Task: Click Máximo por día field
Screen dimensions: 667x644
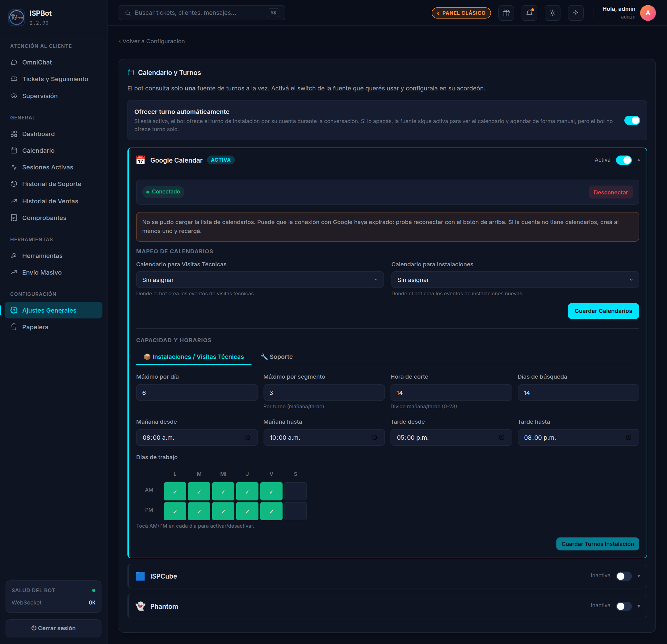Action: click(197, 393)
